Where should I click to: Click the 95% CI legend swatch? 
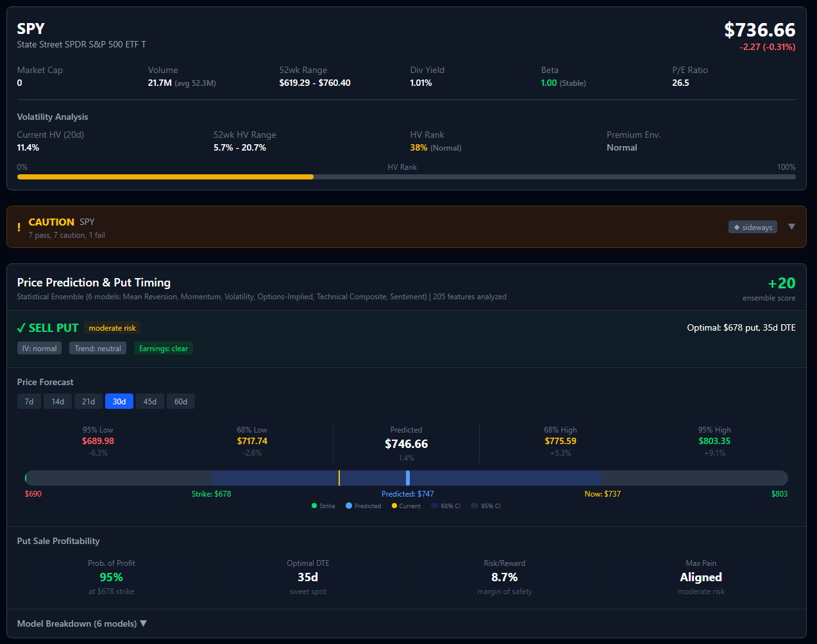pyautogui.click(x=475, y=506)
